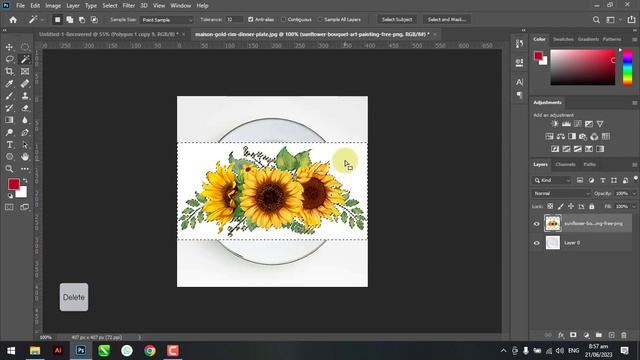Open the Select menu
640x360 pixels.
tap(110, 6)
